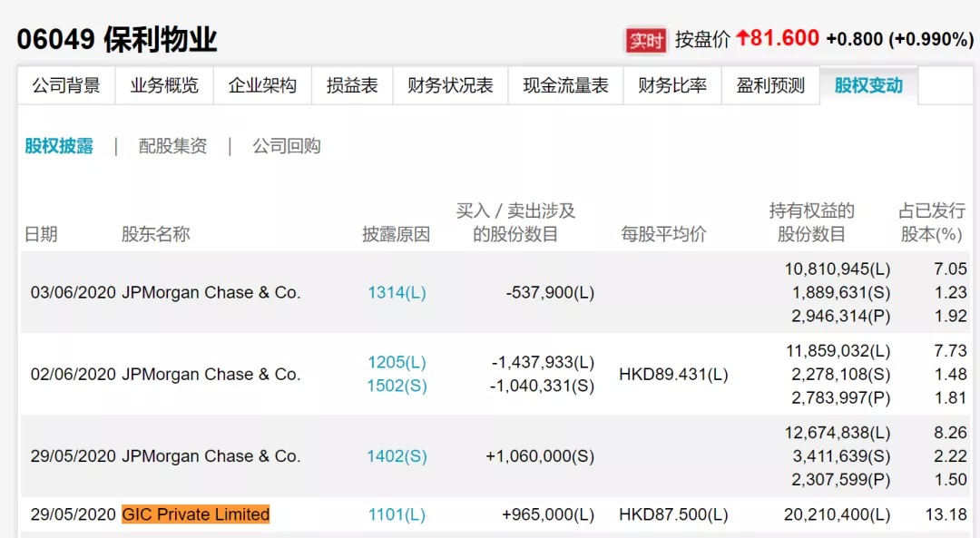Open disclosure reason link 1101(L)
The height and width of the screenshot is (538, 980).
tap(397, 514)
